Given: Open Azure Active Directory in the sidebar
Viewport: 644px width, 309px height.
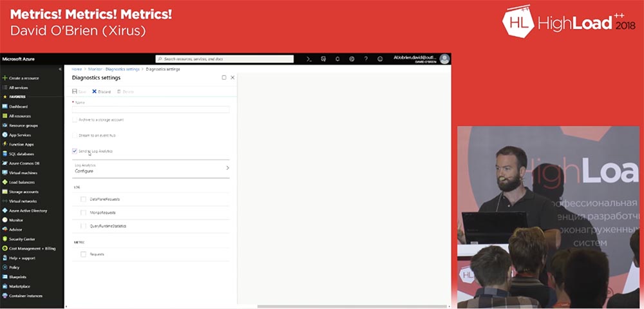Looking at the screenshot, I should [28, 211].
